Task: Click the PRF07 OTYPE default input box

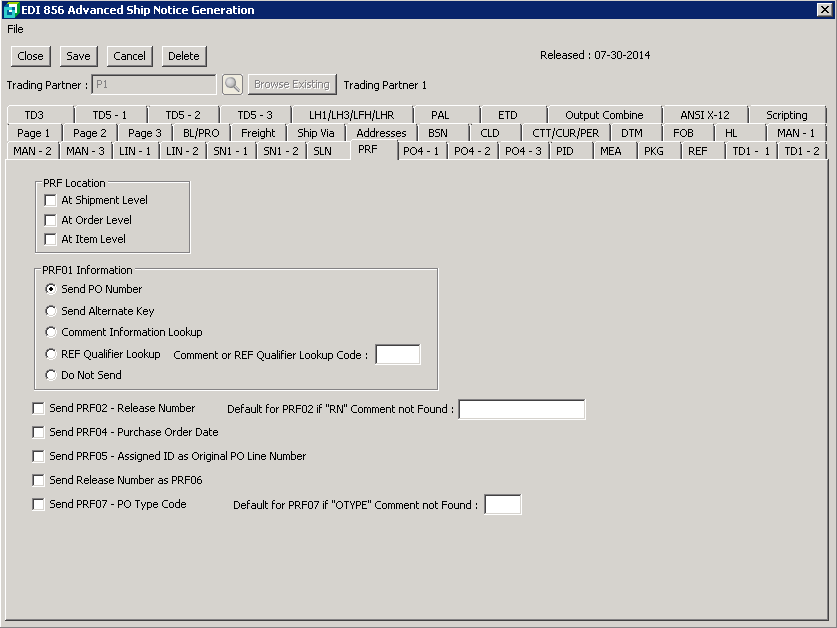Action: 502,505
